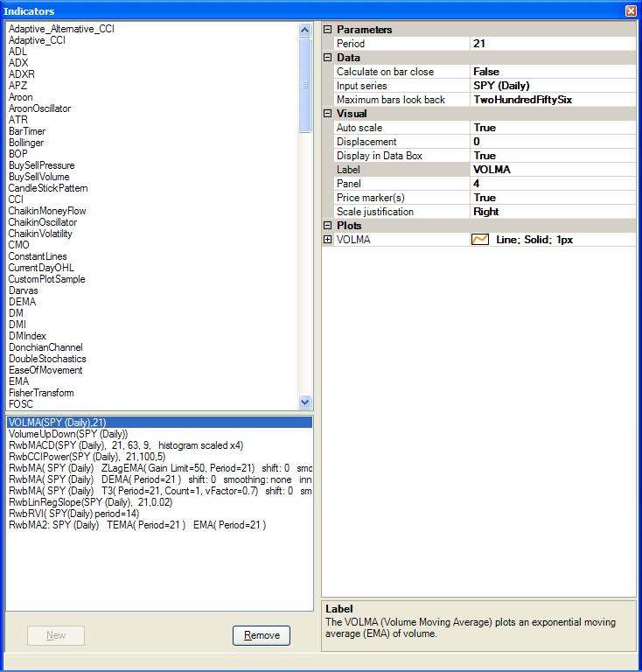Image resolution: width=642 pixels, height=672 pixels.
Task: Change Price marker(s) value True
Action: tap(553, 198)
